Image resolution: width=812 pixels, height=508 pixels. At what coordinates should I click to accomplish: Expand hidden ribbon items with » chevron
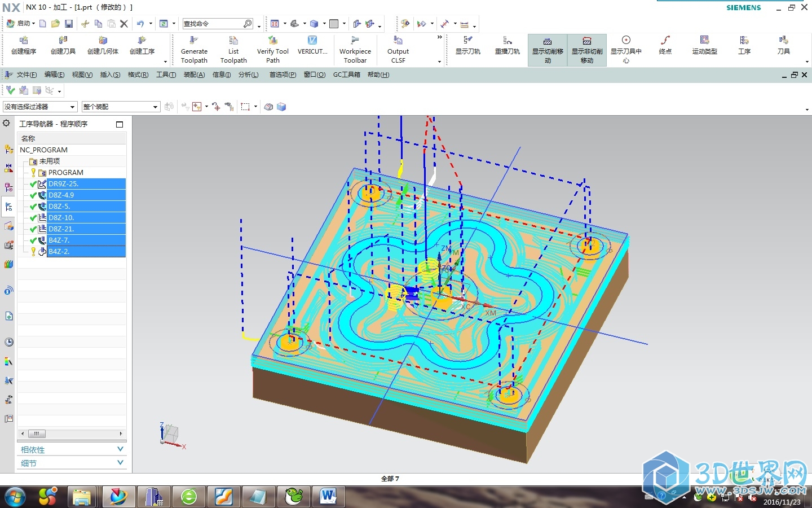(x=440, y=37)
